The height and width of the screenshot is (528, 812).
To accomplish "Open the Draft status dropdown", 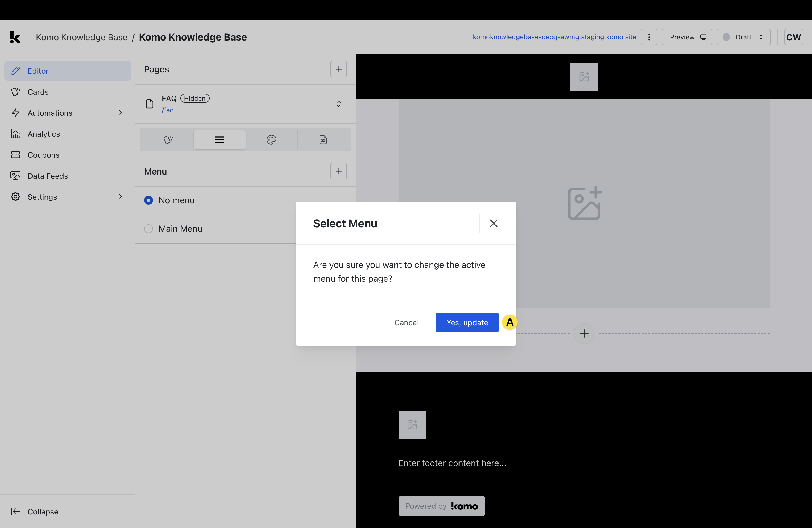I will coord(744,37).
